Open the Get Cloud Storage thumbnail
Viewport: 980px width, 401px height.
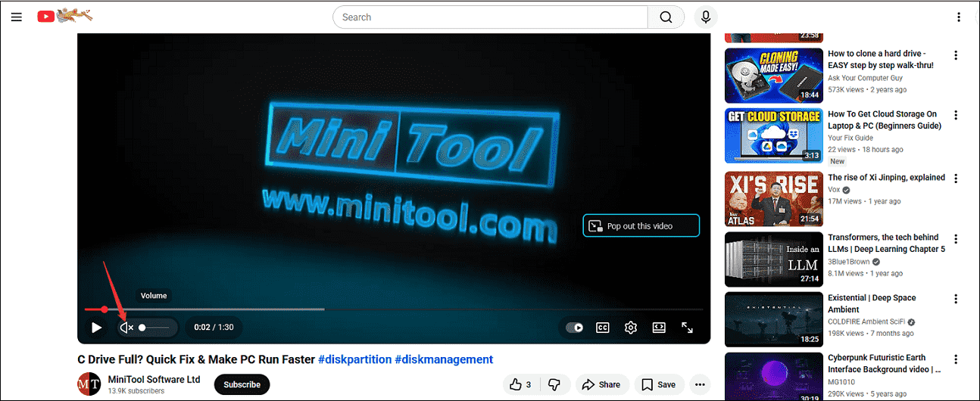pos(773,136)
